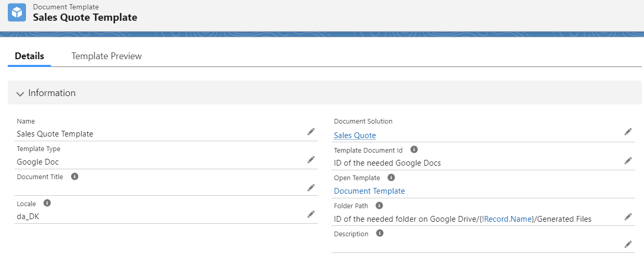This screenshot has width=644, height=257.
Task: Select the Details tab
Action: 29,56
